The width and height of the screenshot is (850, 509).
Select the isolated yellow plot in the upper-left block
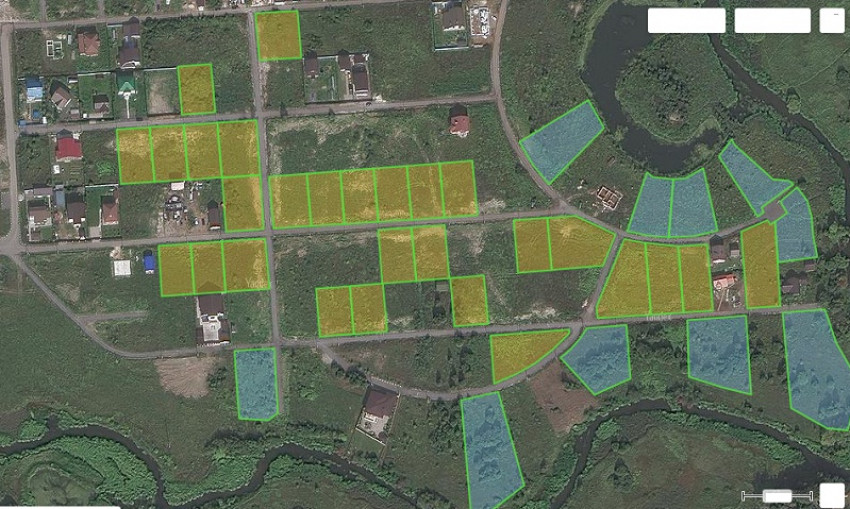click(196, 89)
